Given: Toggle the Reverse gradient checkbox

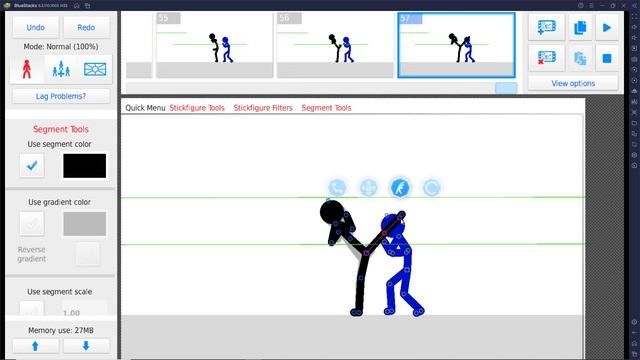Looking at the screenshot, I should 87,254.
